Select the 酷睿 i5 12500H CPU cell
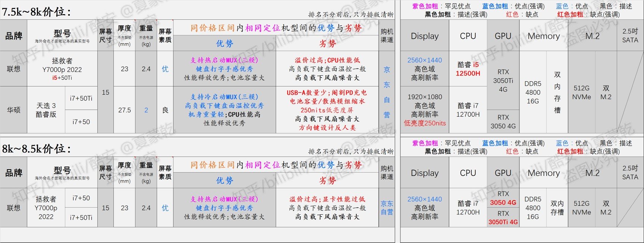Viewport: 644px width, 243px height. click(x=468, y=69)
